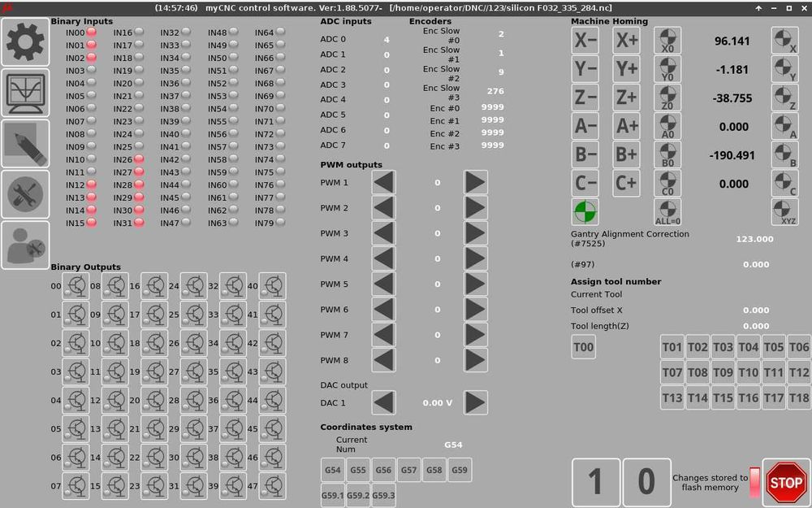The image size is (812, 508).
Task: Edit the Tool length(Z) value
Action: pyautogui.click(x=756, y=326)
